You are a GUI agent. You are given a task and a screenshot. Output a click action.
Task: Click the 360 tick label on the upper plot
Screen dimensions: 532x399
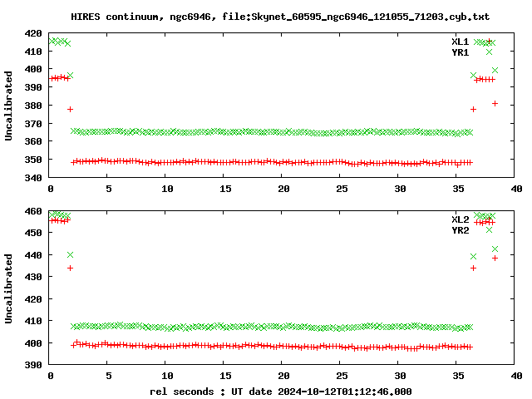pos(33,141)
